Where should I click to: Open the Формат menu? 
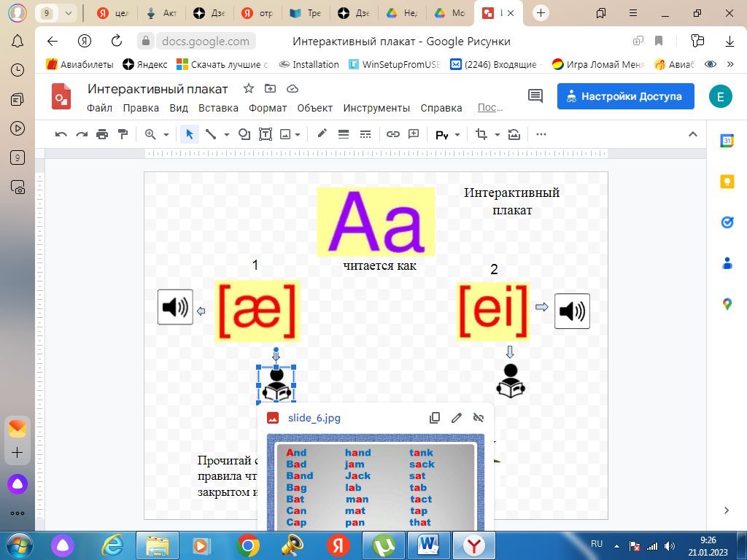(268, 108)
